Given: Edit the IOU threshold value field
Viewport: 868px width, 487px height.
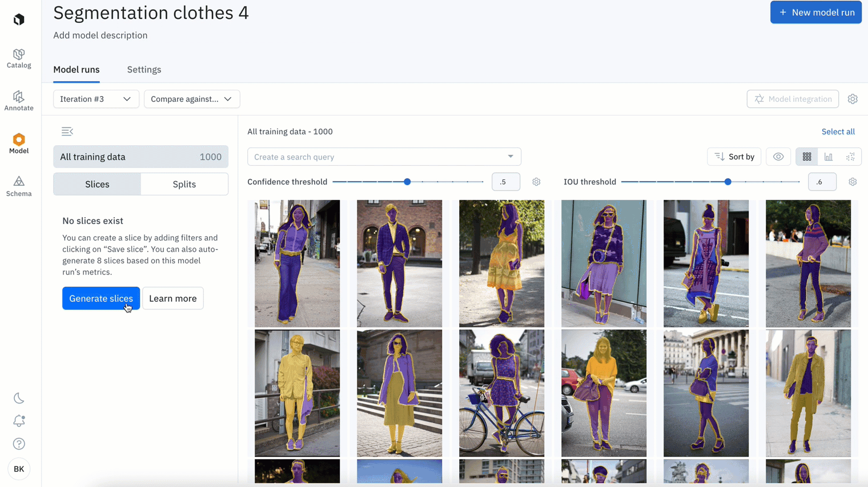Looking at the screenshot, I should (822, 182).
